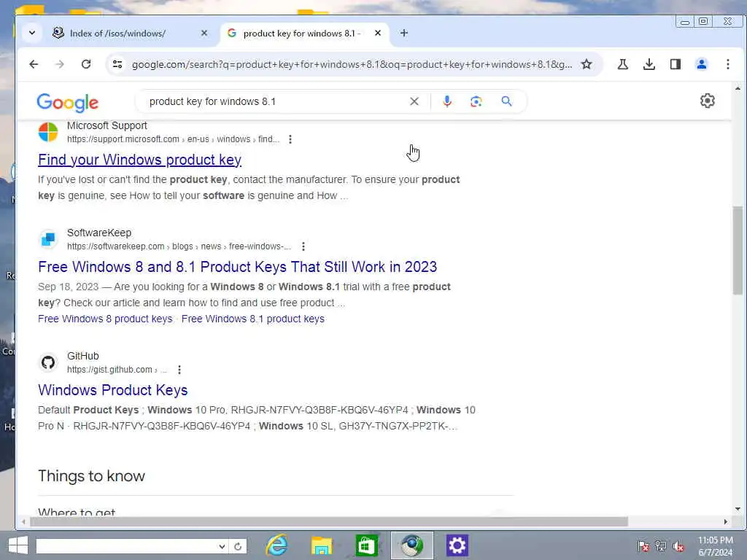Launch Internet Explorer from the taskbar
747x560 pixels.
tap(276, 545)
